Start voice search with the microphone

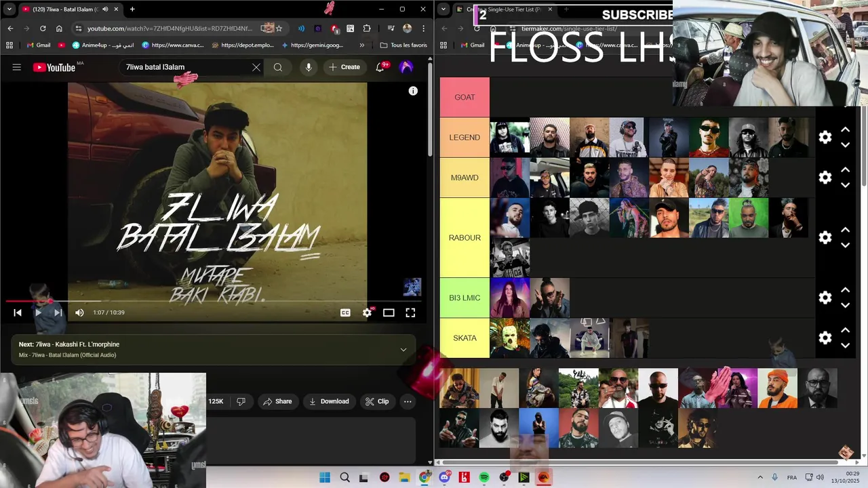(x=309, y=67)
